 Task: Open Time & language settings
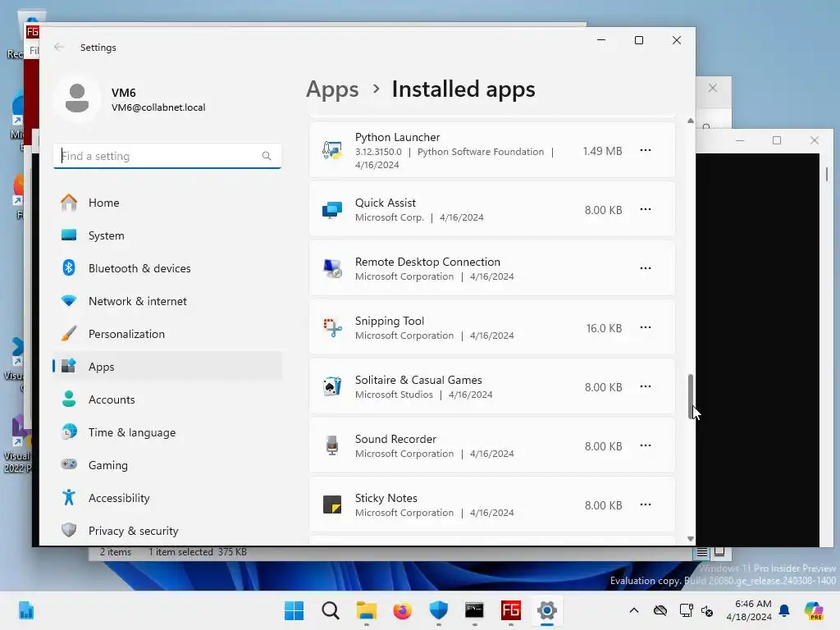167,432
